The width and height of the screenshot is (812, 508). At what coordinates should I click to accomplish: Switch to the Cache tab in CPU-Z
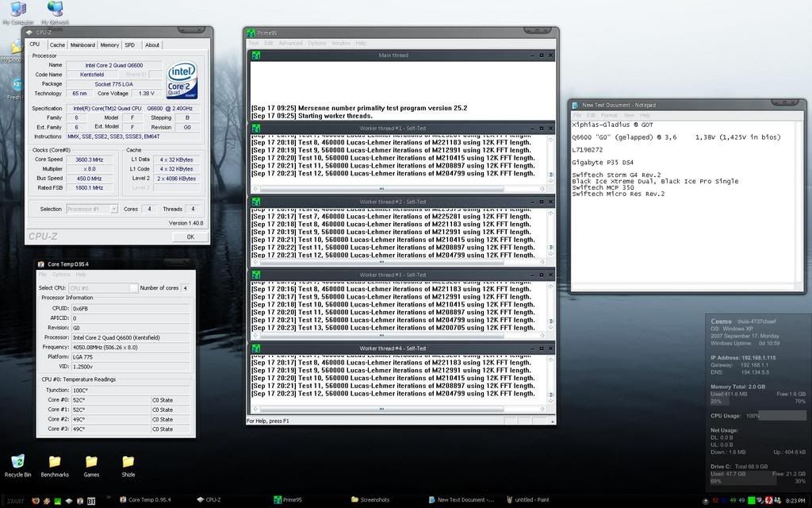tap(57, 45)
